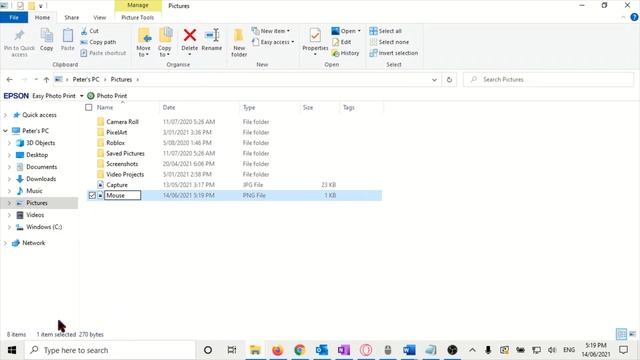This screenshot has height=360, width=640.
Task: Expand the Downloads tree node
Action: coord(9,179)
